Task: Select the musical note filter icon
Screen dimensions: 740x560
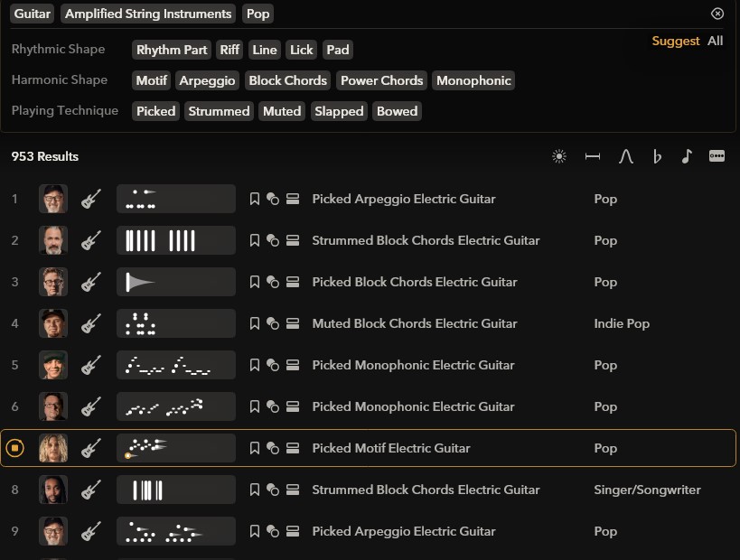Action: click(x=687, y=156)
